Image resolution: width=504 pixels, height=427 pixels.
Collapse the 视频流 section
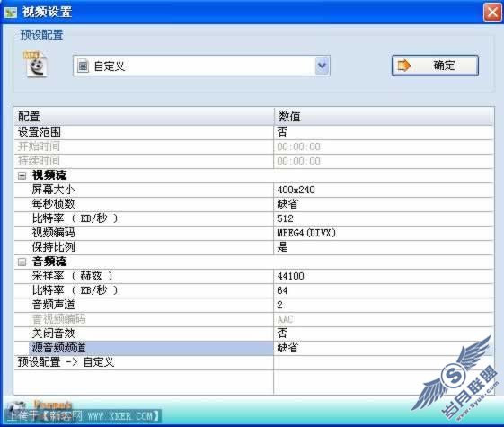[22, 175]
